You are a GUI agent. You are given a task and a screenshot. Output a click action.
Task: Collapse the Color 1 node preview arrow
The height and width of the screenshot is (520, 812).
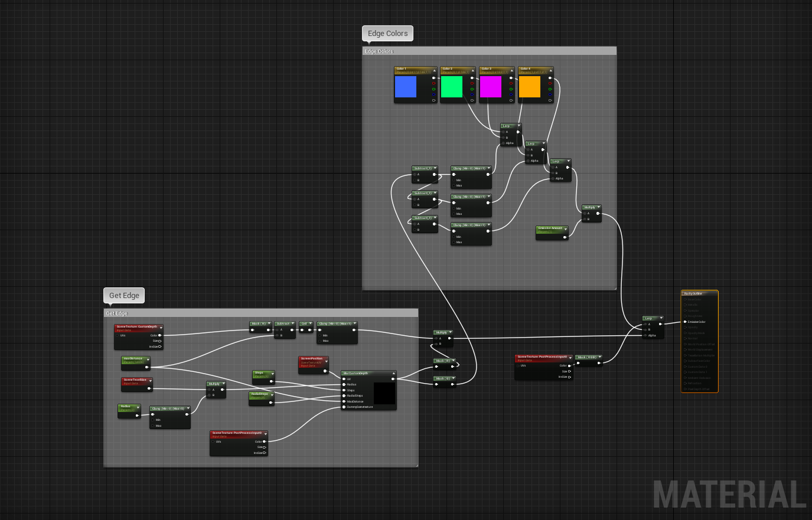coord(435,71)
